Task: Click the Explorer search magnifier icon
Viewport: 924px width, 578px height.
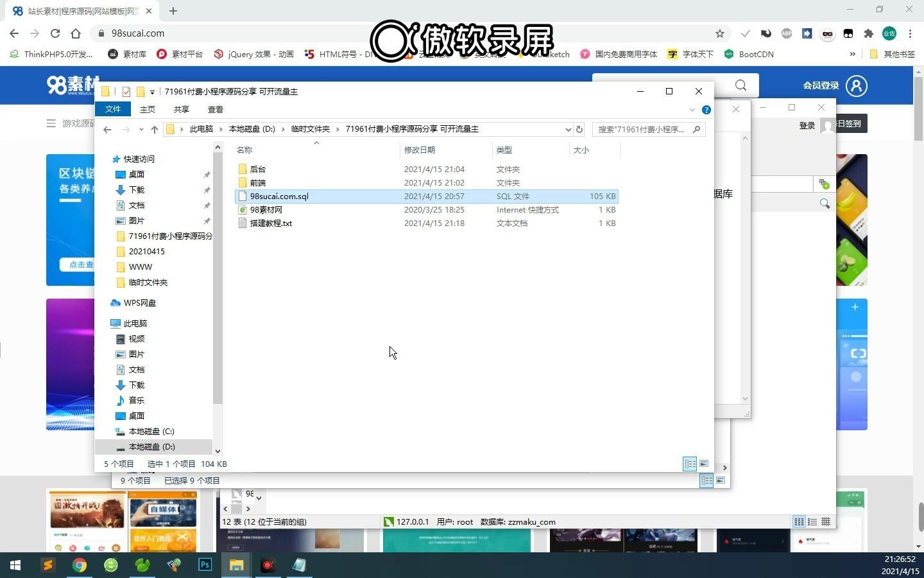Action: [x=697, y=129]
